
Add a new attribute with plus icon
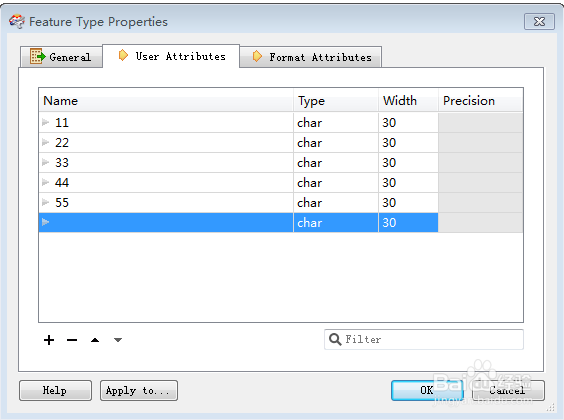pos(49,340)
